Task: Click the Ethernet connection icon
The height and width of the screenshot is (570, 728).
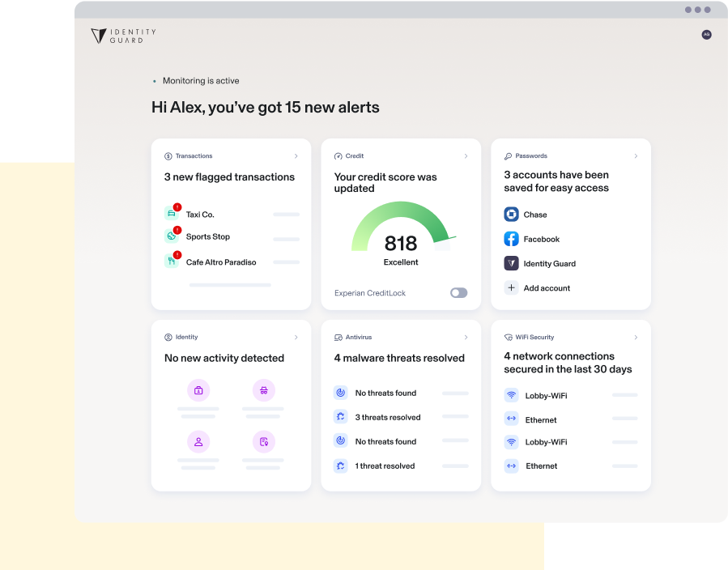Action: coord(511,419)
